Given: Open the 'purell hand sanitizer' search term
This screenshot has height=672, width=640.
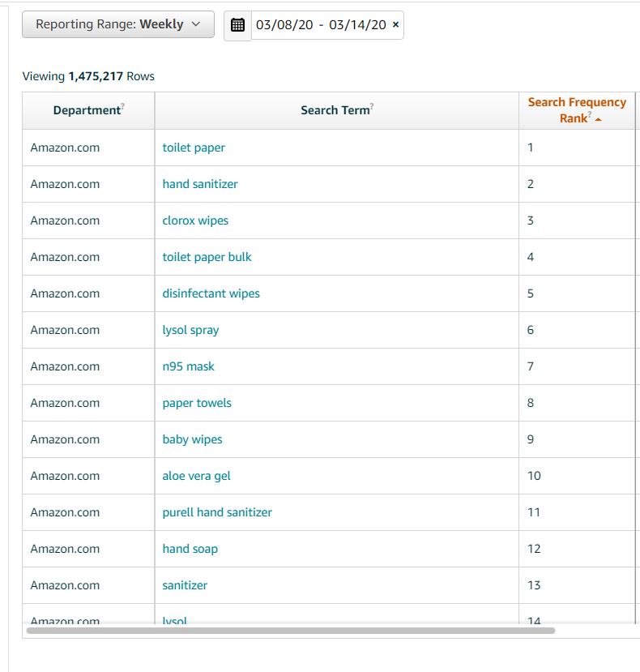Looking at the screenshot, I should coord(217,512).
